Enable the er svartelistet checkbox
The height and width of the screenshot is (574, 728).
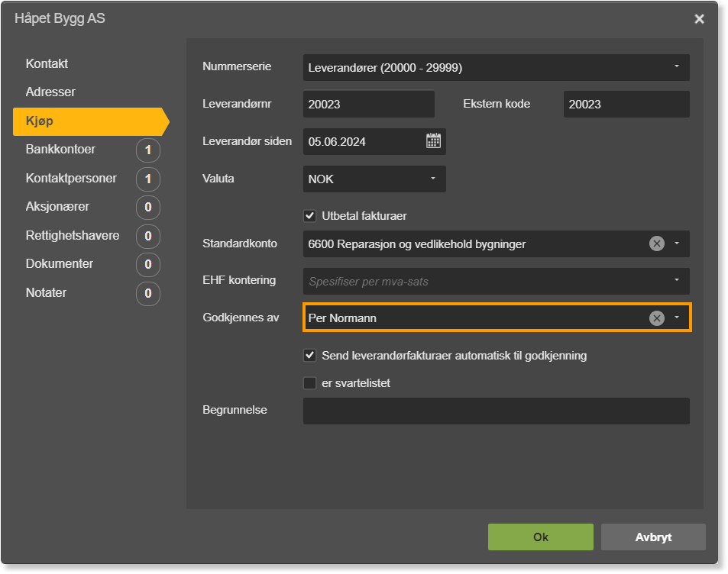tap(309, 383)
